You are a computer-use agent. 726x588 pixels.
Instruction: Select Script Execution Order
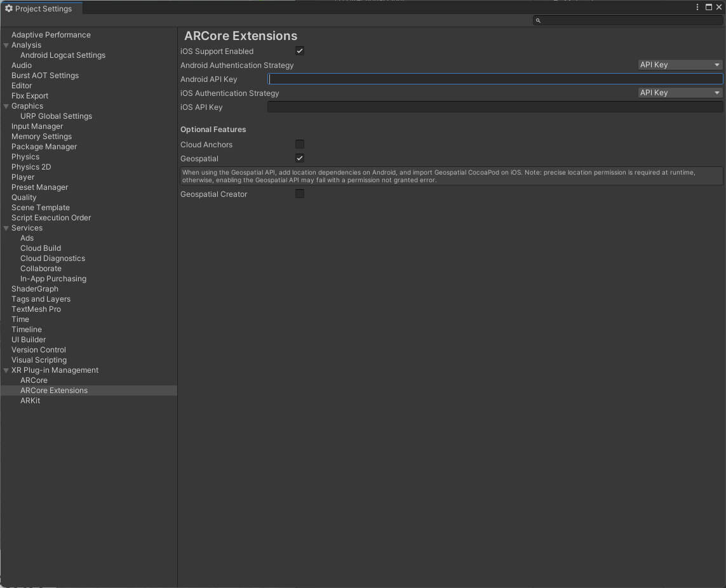click(51, 218)
